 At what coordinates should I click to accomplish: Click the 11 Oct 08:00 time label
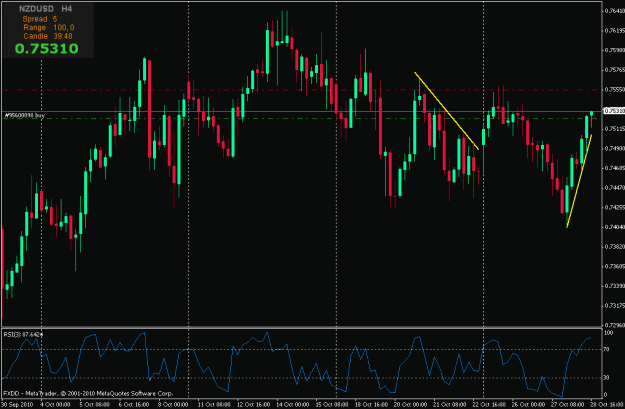tap(214, 405)
